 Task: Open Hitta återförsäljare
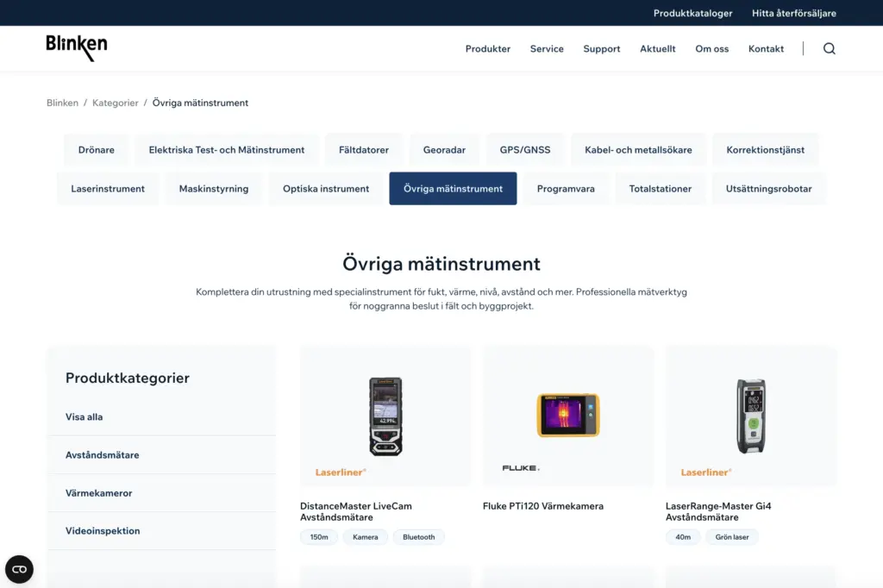793,13
